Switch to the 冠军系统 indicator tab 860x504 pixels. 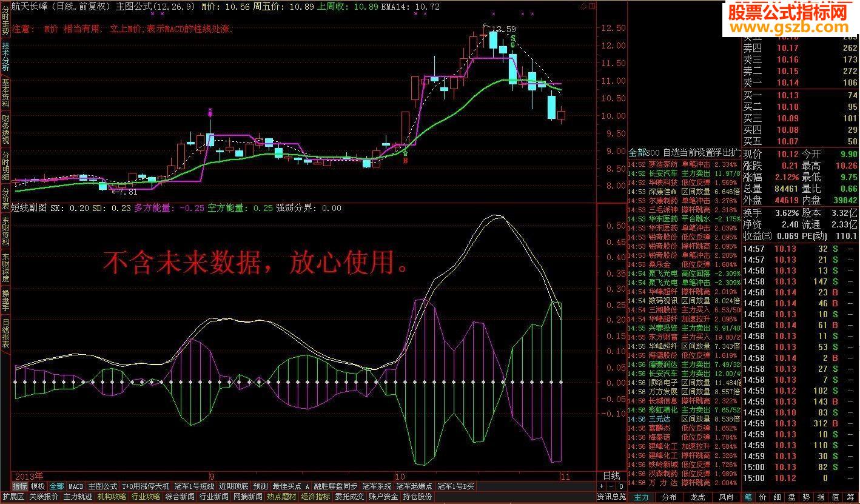[x=377, y=486]
